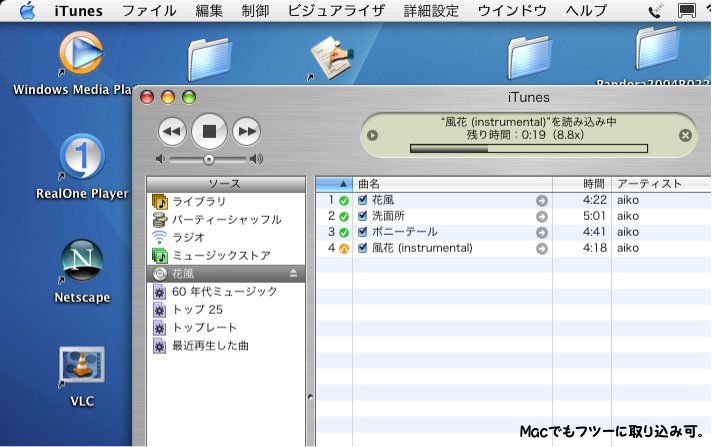
Task: Select the Netscape desktop icon
Action: (x=82, y=261)
